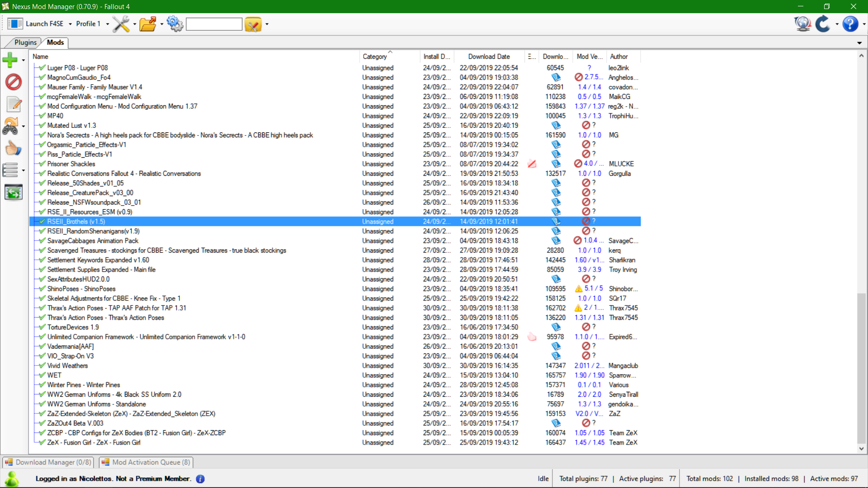The height and width of the screenshot is (488, 868).
Task: Switch to the Plugins tab
Action: tap(25, 42)
